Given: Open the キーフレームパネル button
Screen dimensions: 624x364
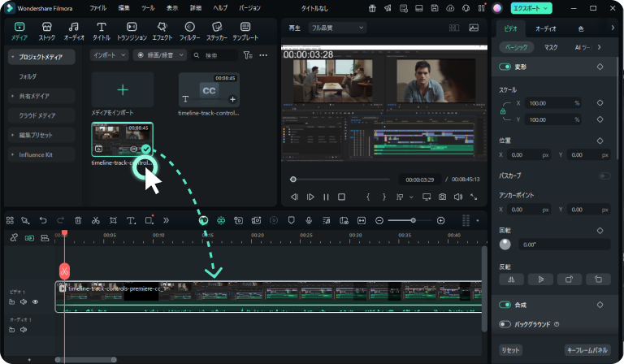Looking at the screenshot, I should 587,350.
